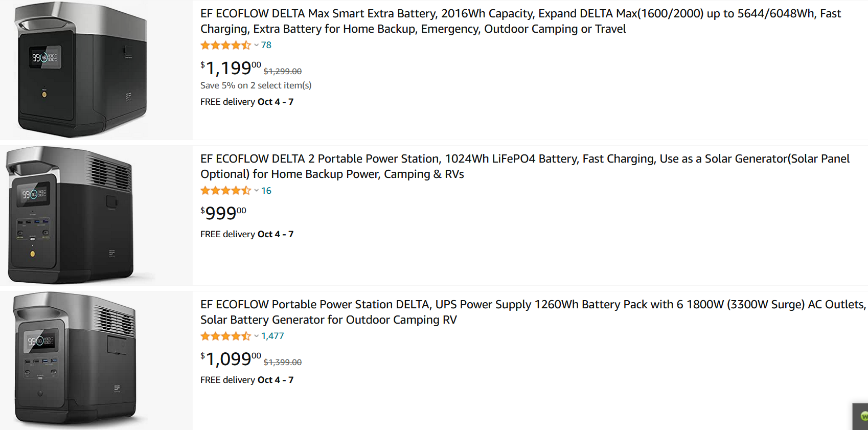Expand rating breakdown chevron next to 78 reviews
868x430 pixels.
(256, 45)
